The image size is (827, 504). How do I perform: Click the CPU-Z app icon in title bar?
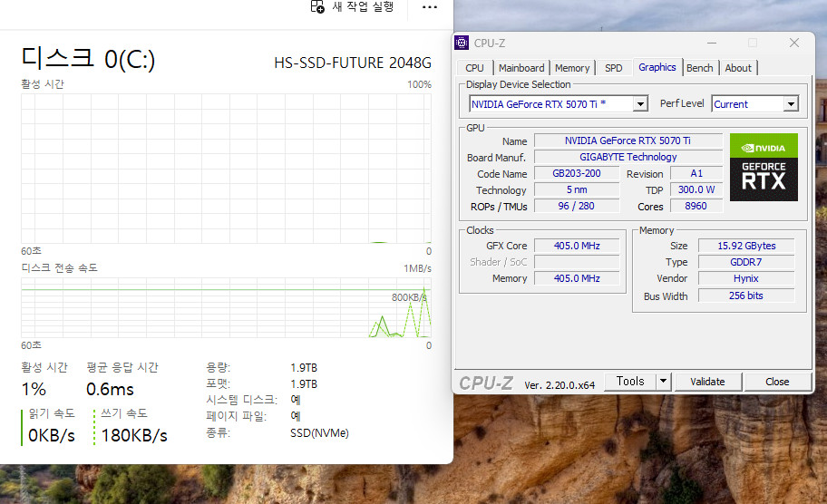(462, 43)
